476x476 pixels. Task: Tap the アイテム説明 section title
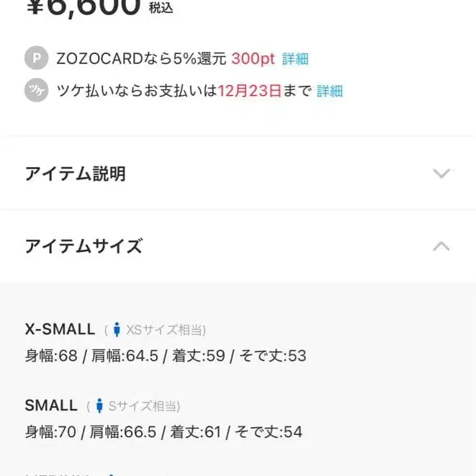(75, 174)
